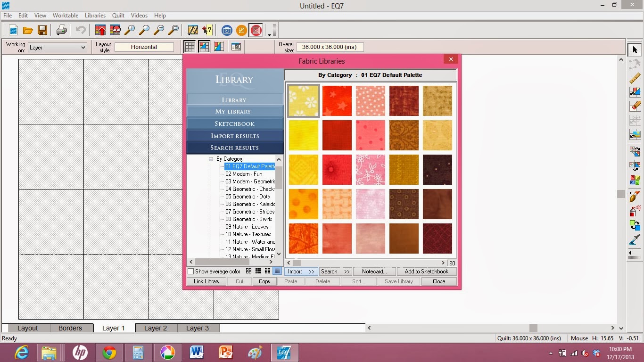Select the Set Block tool
644x362 pixels.
[635, 92]
